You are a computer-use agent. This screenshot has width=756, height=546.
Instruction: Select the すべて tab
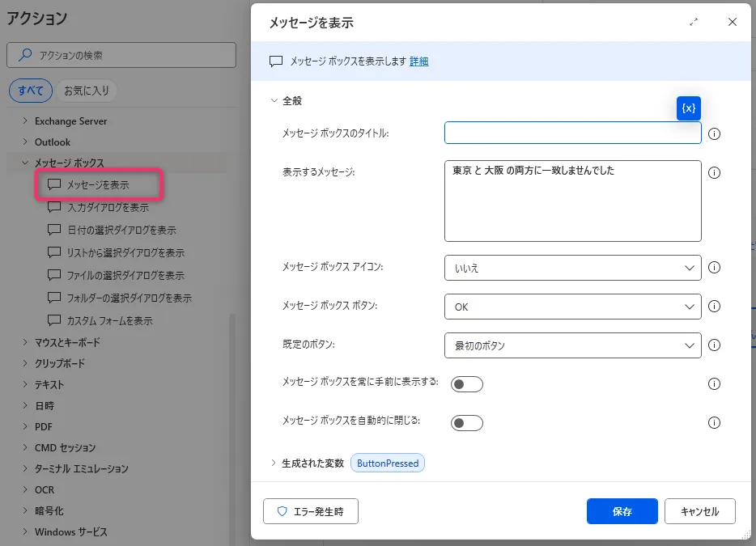(31, 91)
